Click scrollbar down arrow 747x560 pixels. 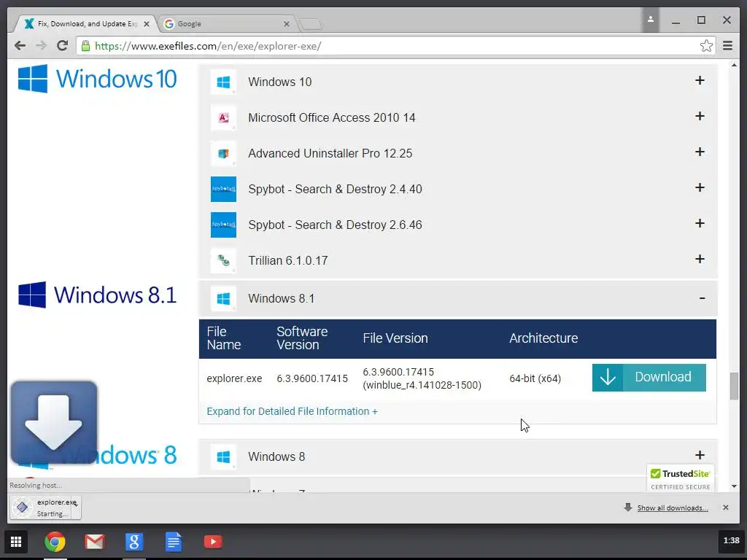tap(734, 486)
